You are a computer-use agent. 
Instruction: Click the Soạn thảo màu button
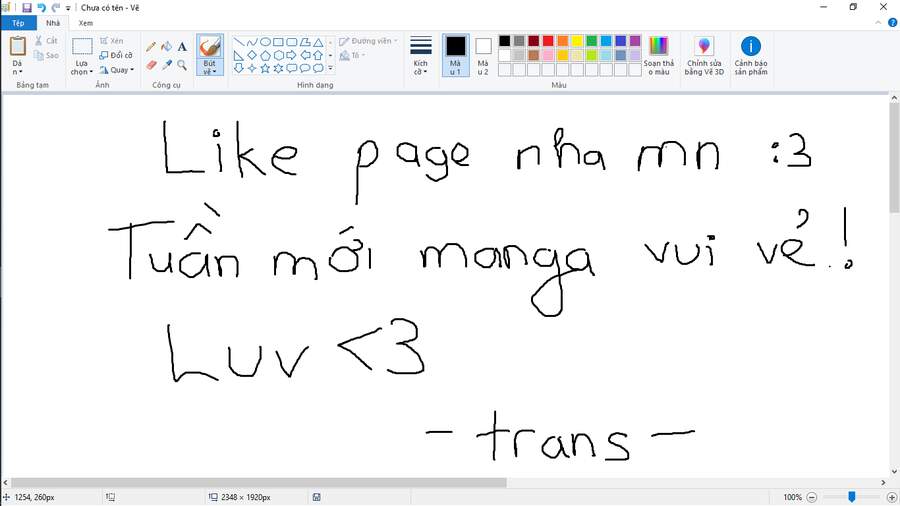point(657,55)
